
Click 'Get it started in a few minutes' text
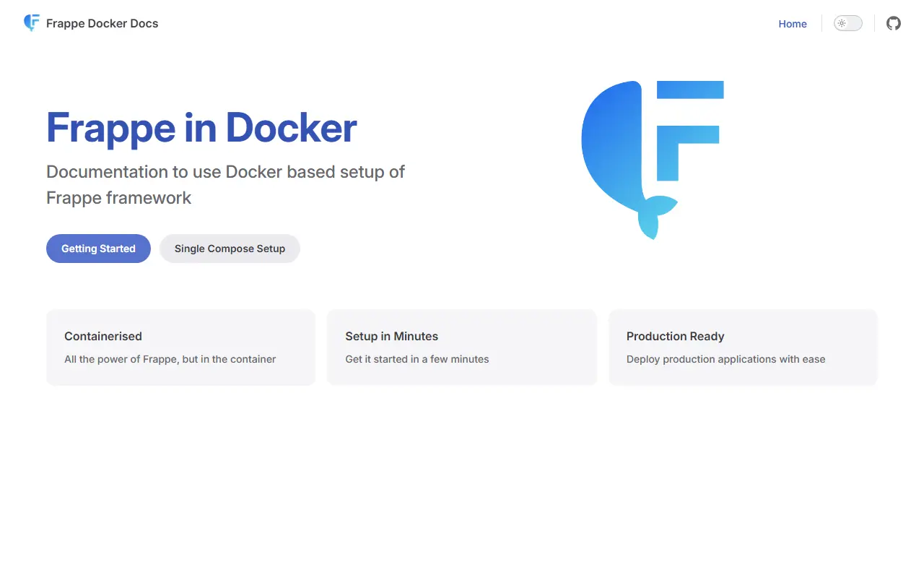coord(417,359)
